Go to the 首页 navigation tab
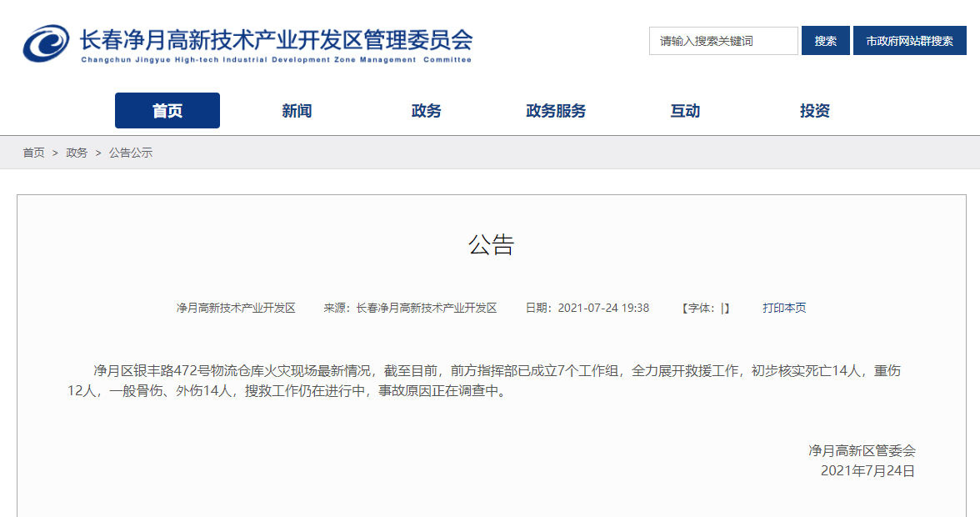The image size is (980, 517). 167,111
